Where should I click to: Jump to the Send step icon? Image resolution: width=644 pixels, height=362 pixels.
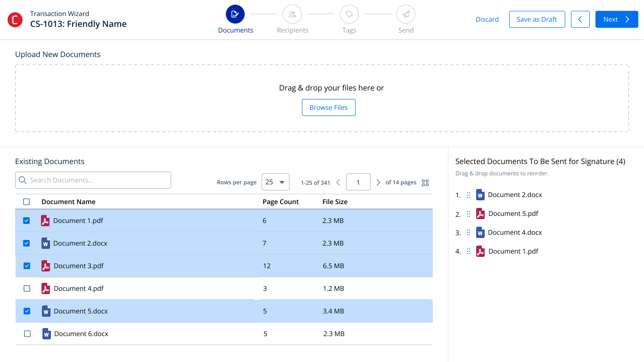tap(406, 14)
